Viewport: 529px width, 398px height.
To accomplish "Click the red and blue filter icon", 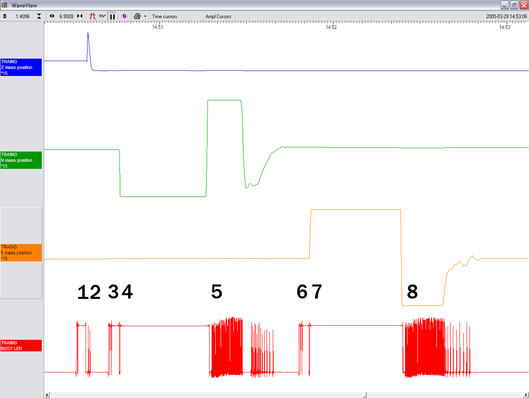I will point(124,16).
